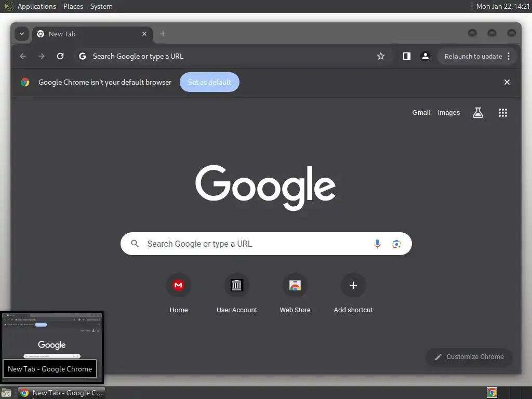Open the Images link

pos(448,113)
